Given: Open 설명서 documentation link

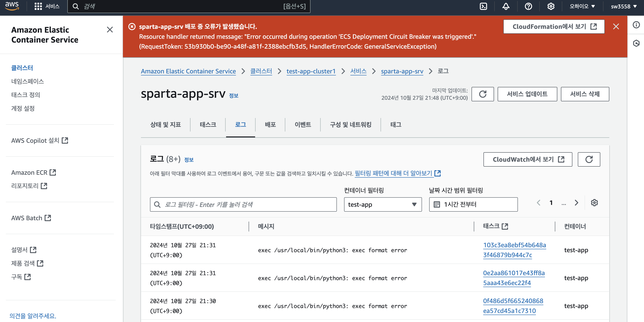Looking at the screenshot, I should [24, 250].
